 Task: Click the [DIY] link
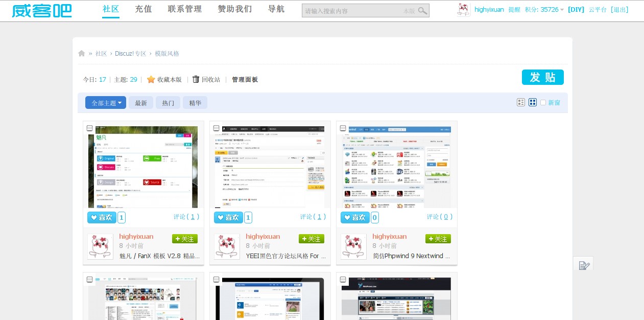click(576, 9)
